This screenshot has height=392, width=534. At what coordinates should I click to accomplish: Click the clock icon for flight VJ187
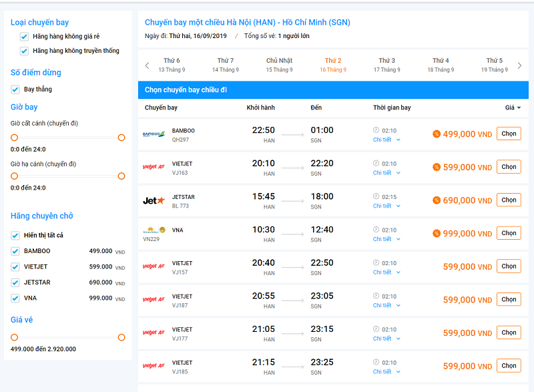click(x=376, y=296)
